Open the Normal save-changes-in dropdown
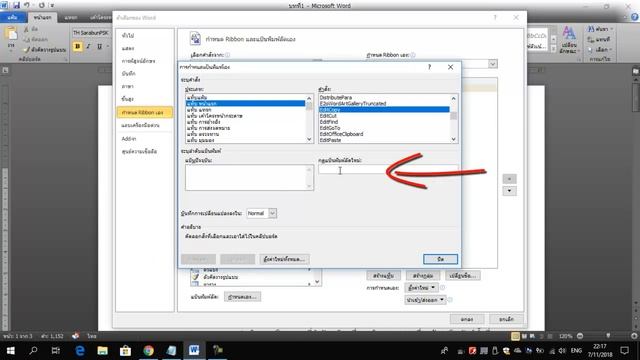Image resolution: width=640 pixels, height=360 pixels. tap(272, 213)
